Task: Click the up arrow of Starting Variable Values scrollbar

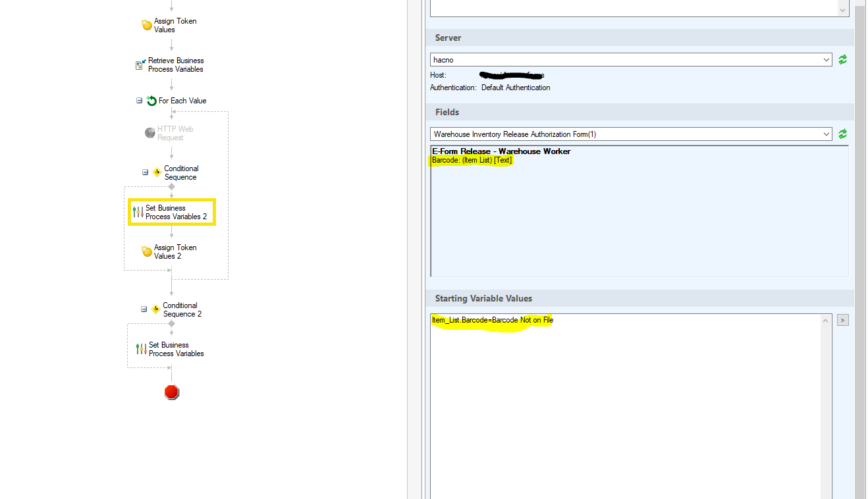Action: 827,321
